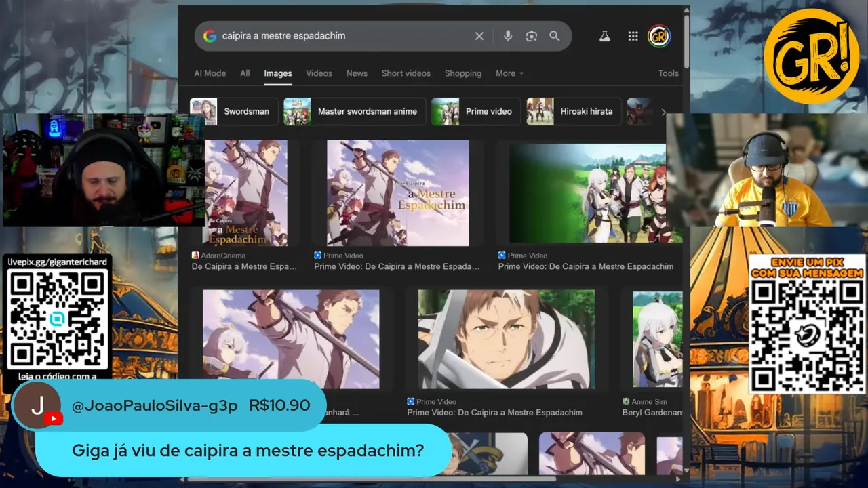Click the livepix QR code on left

coord(58,319)
